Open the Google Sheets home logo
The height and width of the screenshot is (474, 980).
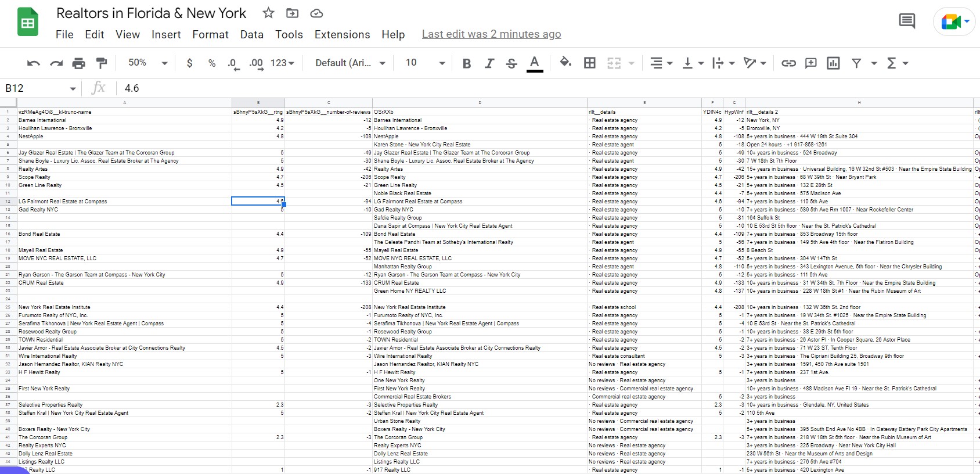pyautogui.click(x=28, y=23)
